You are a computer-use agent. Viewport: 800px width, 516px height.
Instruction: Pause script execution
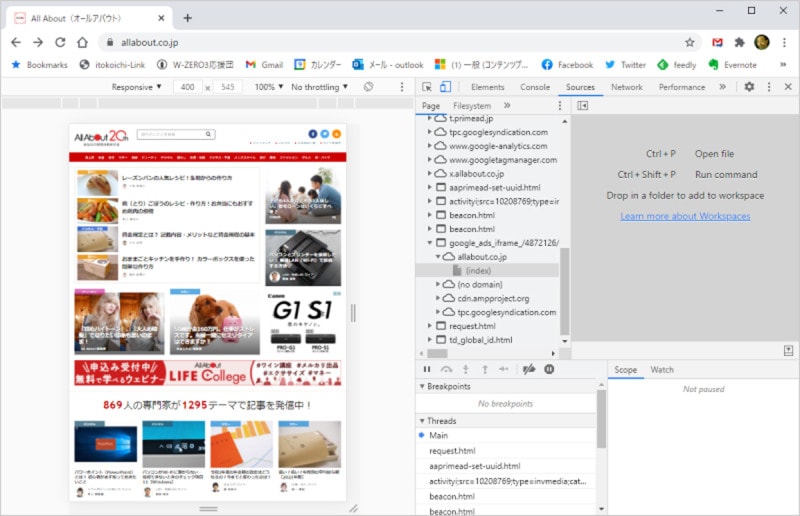tap(427, 369)
